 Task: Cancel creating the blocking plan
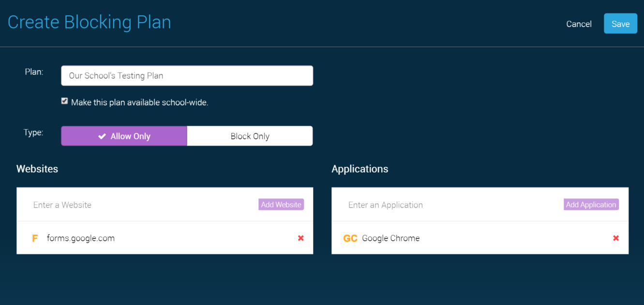click(x=579, y=24)
